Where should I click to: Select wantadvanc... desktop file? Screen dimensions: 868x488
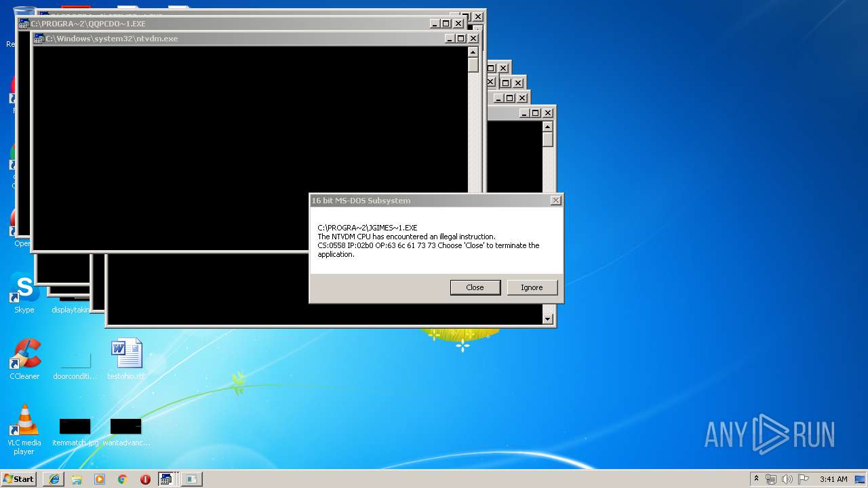pyautogui.click(x=126, y=432)
